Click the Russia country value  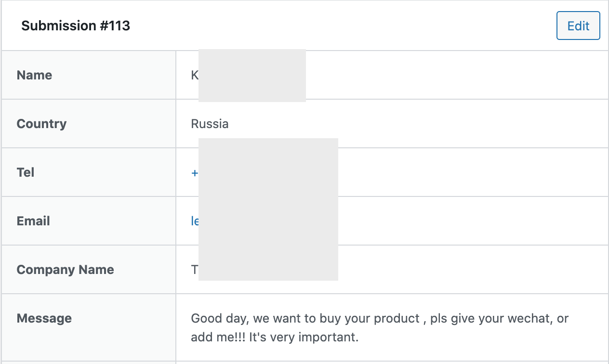(x=210, y=124)
